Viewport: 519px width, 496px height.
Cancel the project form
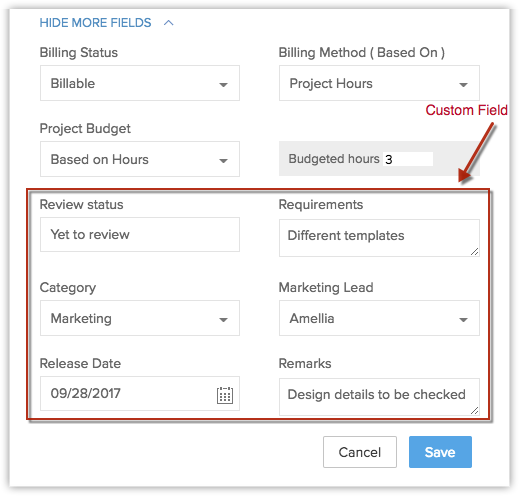[x=360, y=452]
